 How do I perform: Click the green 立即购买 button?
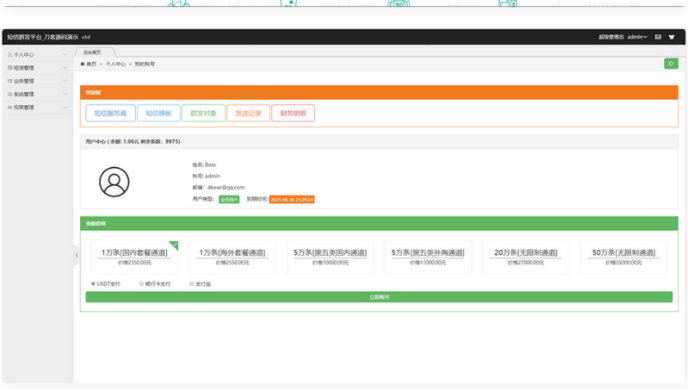379,297
